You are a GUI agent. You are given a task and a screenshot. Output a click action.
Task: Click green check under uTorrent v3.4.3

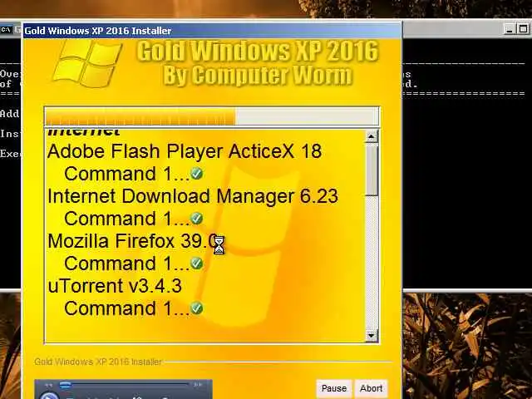pyautogui.click(x=196, y=308)
